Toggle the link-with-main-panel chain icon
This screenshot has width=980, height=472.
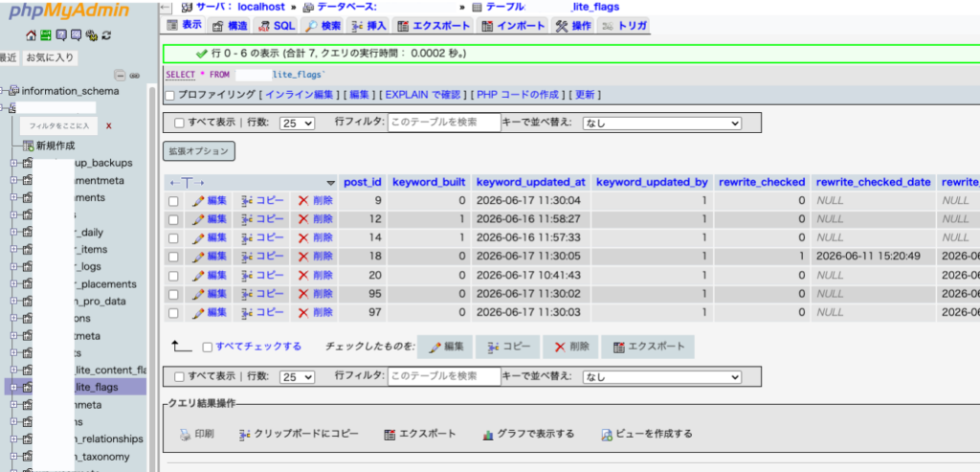tap(134, 75)
